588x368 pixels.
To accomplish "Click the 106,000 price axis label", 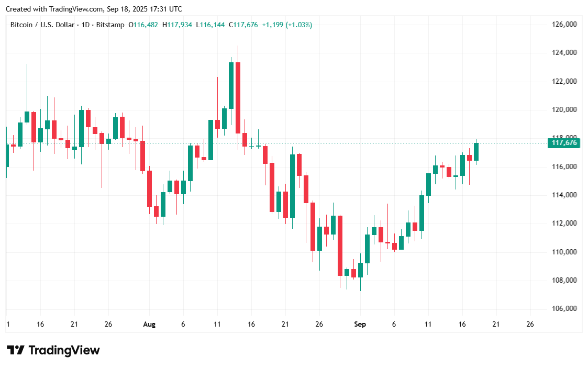I will point(564,309).
